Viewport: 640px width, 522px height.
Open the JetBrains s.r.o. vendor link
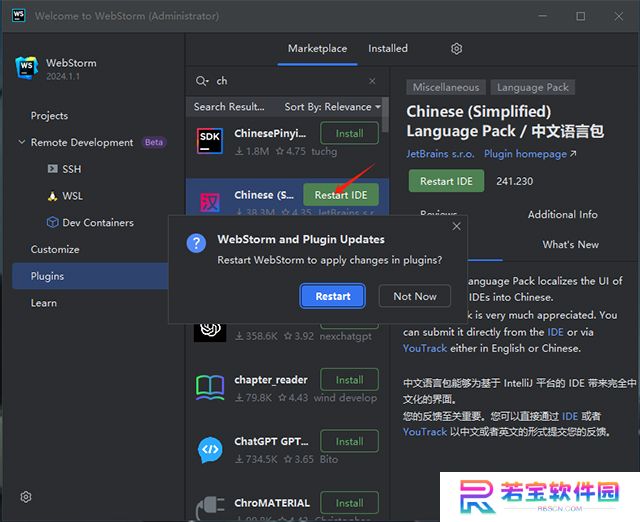click(x=440, y=154)
